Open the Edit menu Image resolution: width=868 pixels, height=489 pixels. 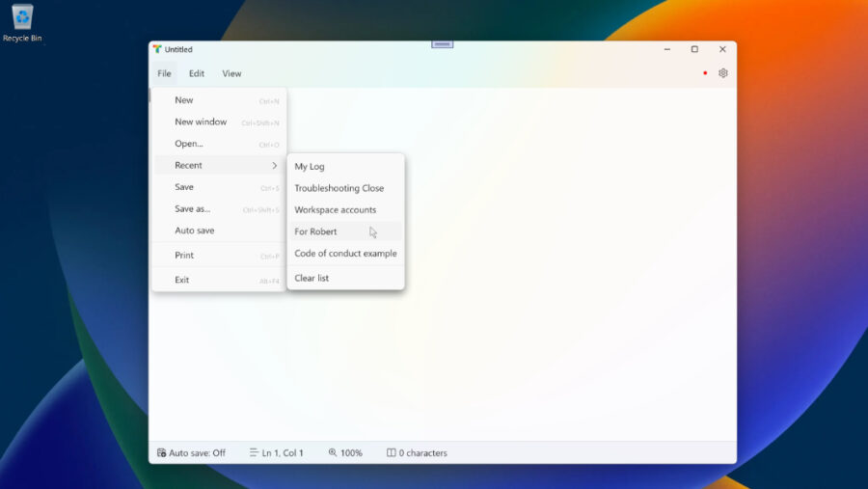tap(197, 73)
